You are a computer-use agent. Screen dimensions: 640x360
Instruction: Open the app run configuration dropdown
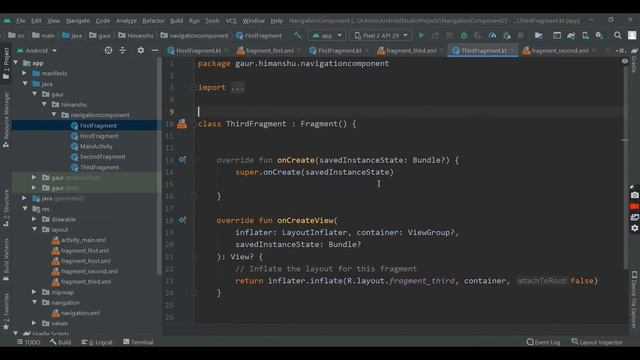[327, 36]
